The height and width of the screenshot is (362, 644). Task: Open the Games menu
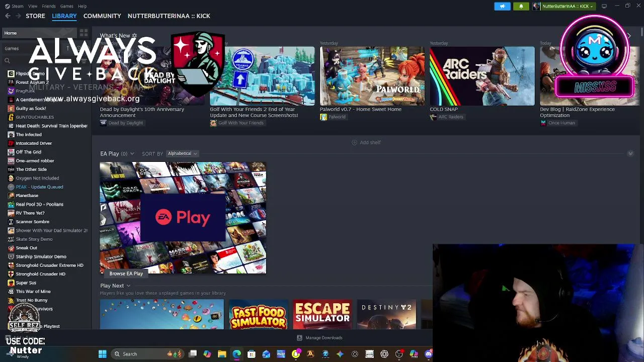click(66, 6)
